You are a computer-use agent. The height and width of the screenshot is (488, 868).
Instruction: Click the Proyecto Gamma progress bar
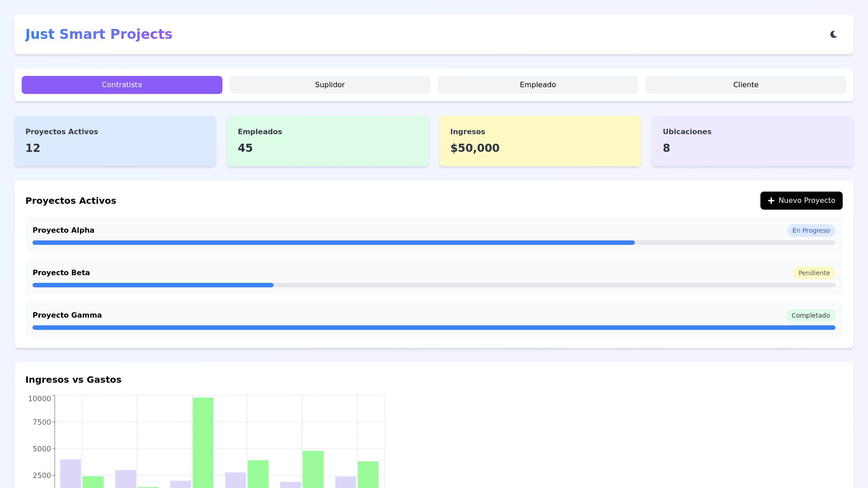[x=433, y=328]
